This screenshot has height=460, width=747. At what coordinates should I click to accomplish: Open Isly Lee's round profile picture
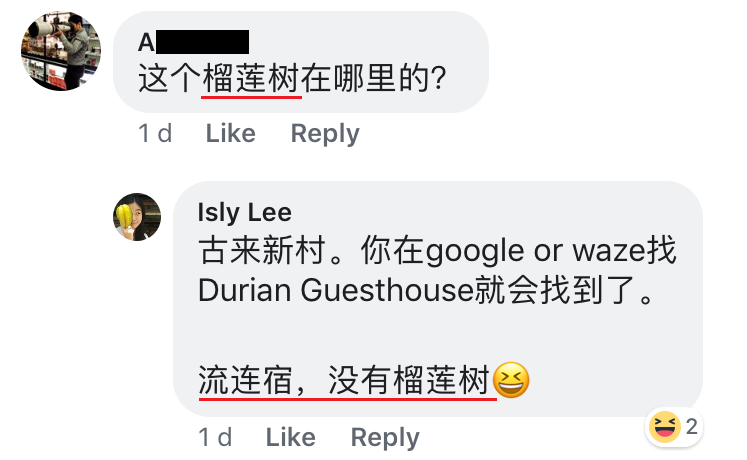pos(137,217)
